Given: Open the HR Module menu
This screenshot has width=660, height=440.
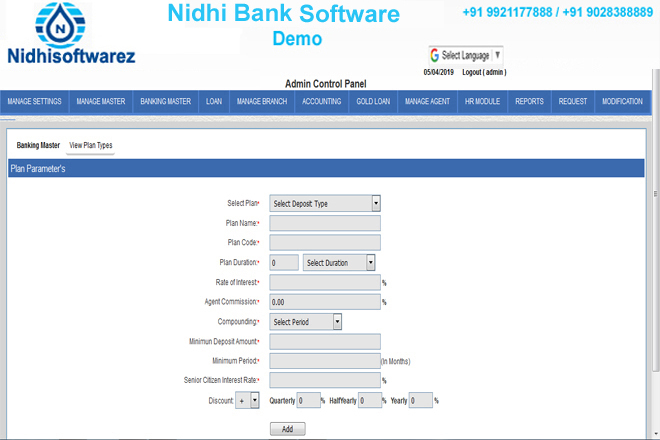Looking at the screenshot, I should click(x=482, y=101).
